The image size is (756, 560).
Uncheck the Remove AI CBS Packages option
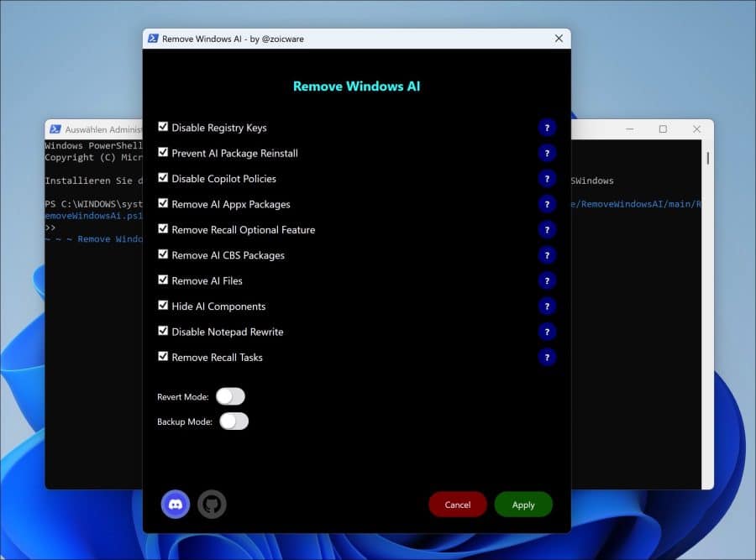click(163, 254)
